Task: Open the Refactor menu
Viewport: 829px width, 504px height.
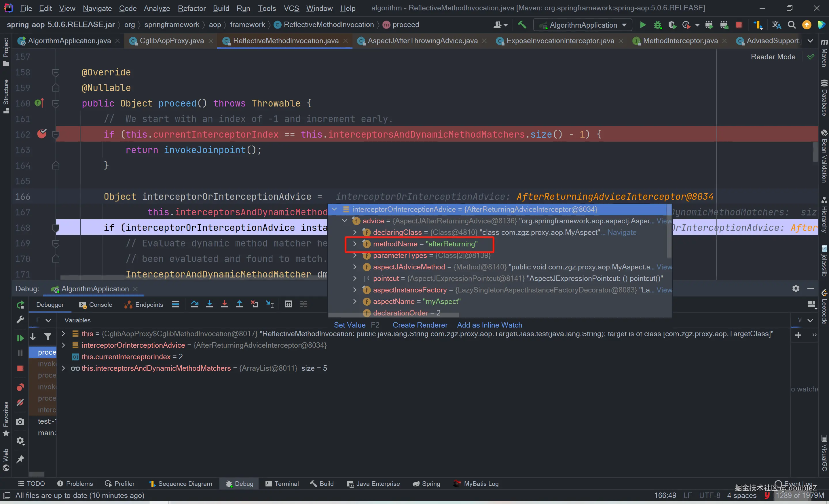Action: pos(191,8)
